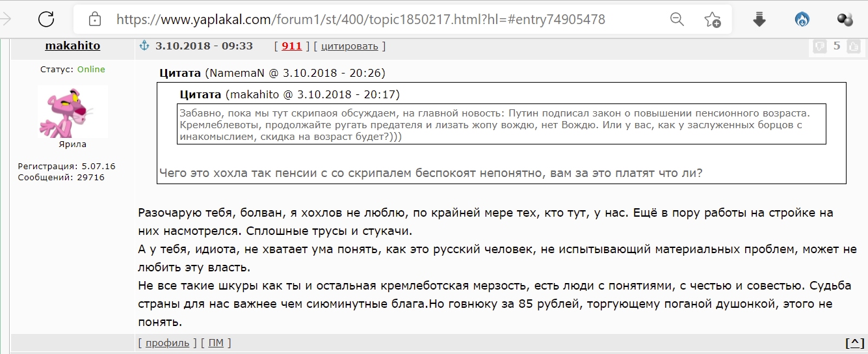This screenshot has height=354, width=868.
Task: Upvote the post with the thumbs-up
Action: click(854, 46)
